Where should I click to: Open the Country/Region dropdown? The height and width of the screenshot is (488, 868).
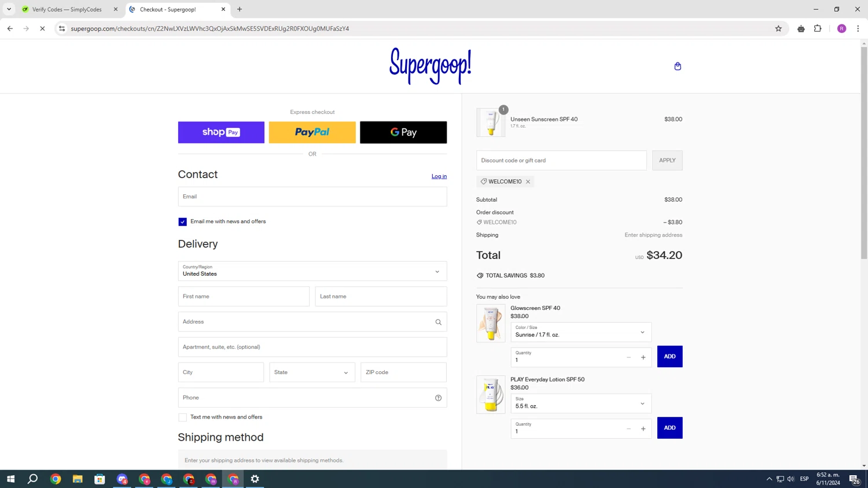(x=312, y=271)
